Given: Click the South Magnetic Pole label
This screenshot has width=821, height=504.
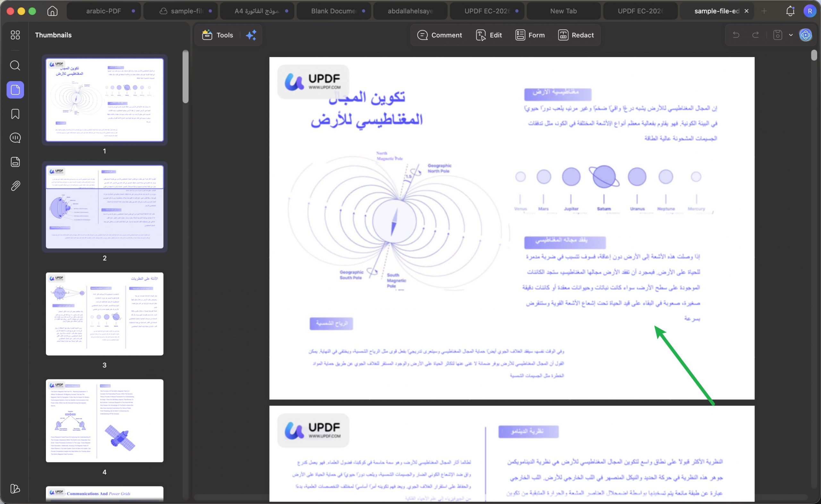Looking at the screenshot, I should (x=396, y=280).
